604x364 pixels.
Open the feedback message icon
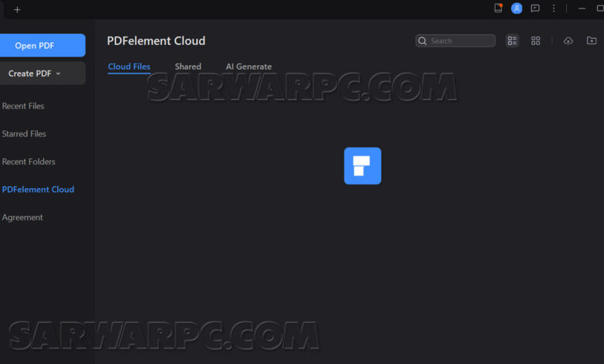point(535,8)
